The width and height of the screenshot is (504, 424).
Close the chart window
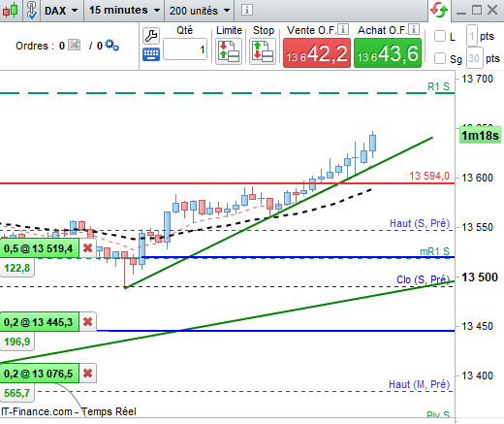[492, 10]
